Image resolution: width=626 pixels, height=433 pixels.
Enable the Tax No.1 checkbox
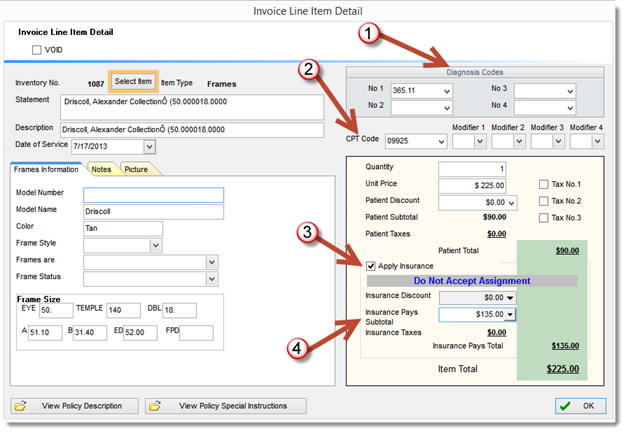click(543, 184)
